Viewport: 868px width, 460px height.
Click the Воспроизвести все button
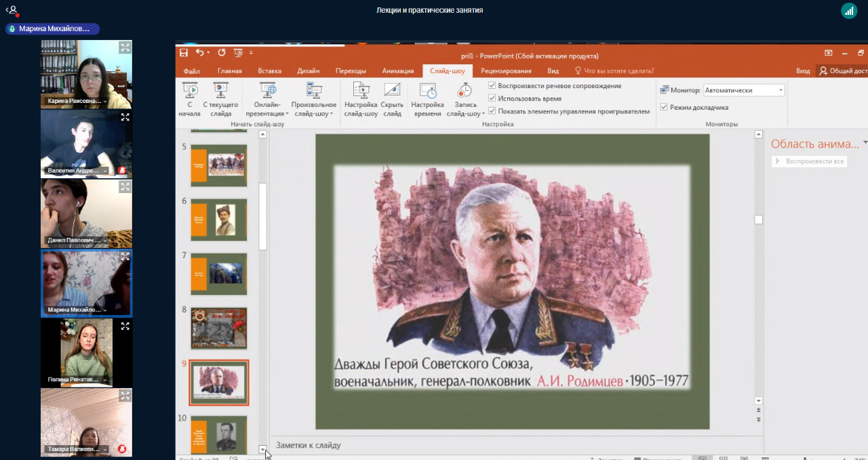point(810,161)
